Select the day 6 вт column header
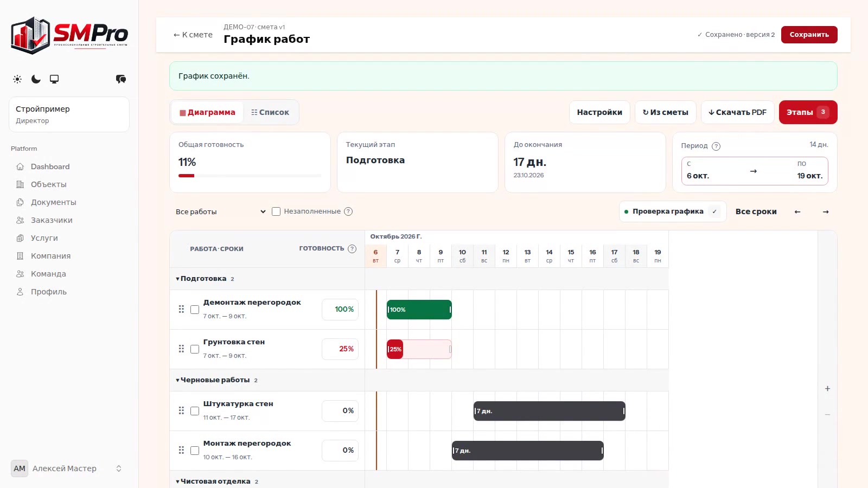 click(375, 256)
